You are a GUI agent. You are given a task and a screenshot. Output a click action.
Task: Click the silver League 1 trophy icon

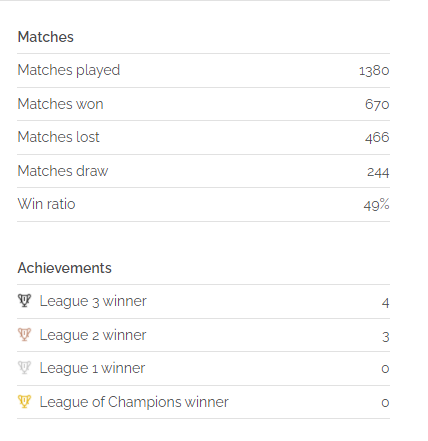(24, 368)
